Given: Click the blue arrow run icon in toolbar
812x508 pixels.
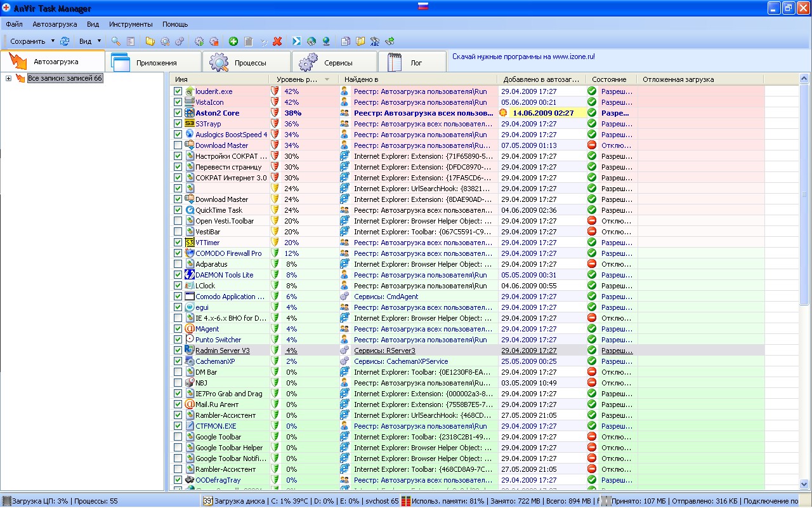Looking at the screenshot, I should tap(296, 41).
